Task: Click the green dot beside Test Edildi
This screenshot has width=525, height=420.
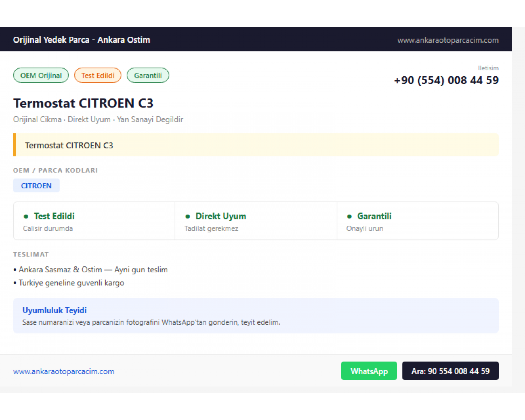Action: 26,217
